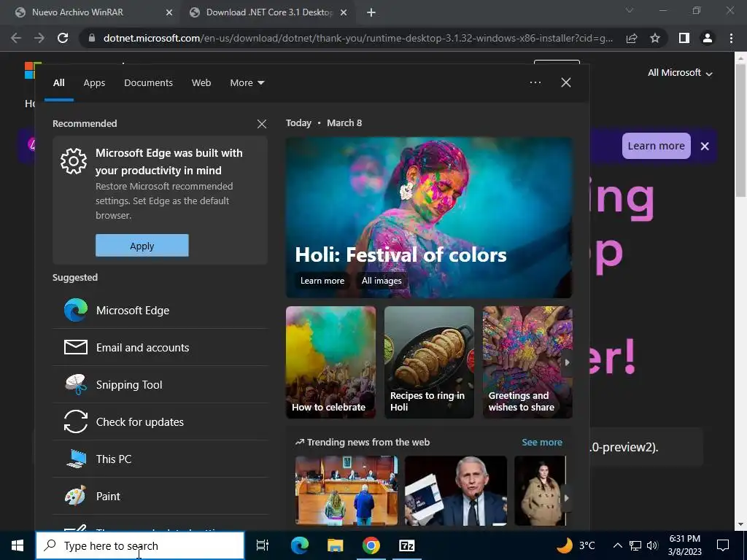
Task: Launch the Snipping Tool
Action: tap(160, 385)
